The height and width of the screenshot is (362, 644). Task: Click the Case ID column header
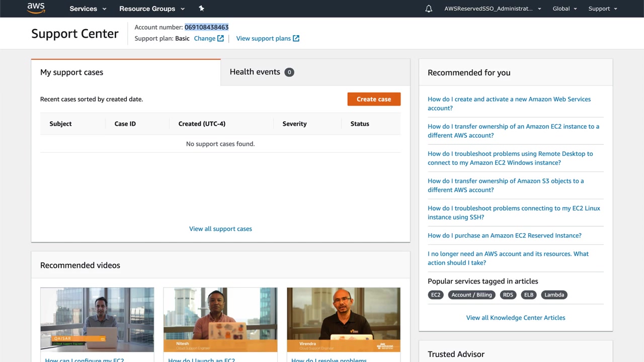pyautogui.click(x=125, y=124)
